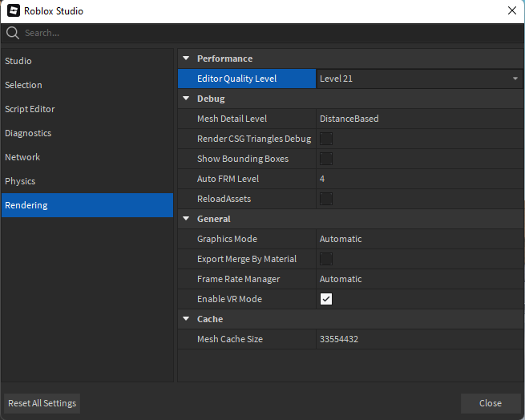Enable Render CSG Triangles Debug checkbox

tap(326, 139)
